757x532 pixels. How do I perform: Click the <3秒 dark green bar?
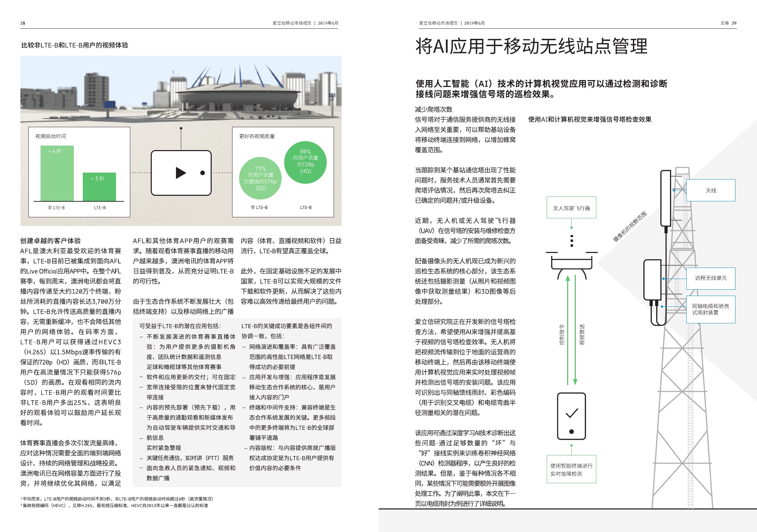tap(99, 186)
